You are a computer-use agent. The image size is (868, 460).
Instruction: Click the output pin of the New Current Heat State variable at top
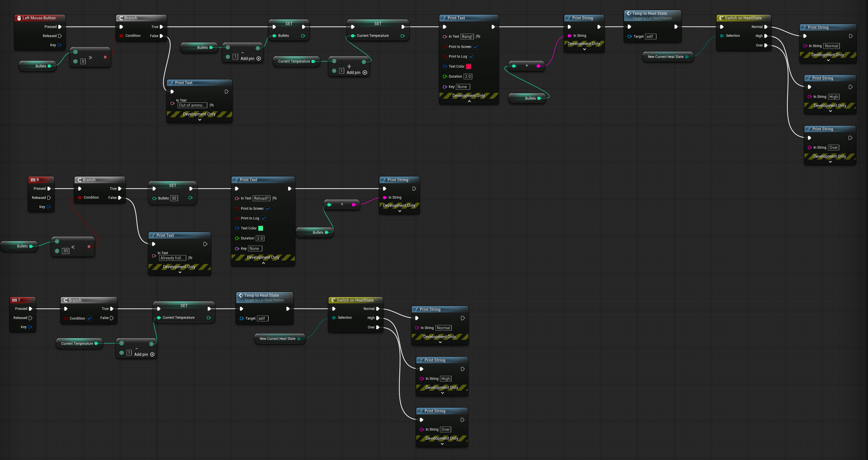click(x=687, y=57)
